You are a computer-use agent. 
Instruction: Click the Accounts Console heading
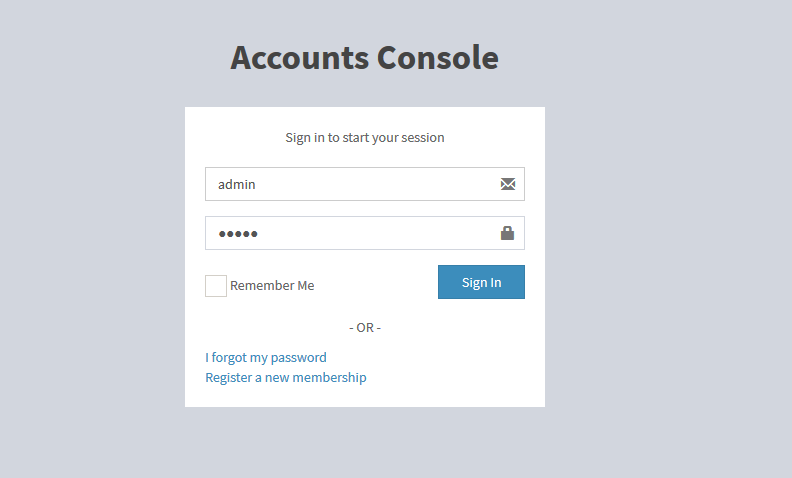(x=364, y=58)
